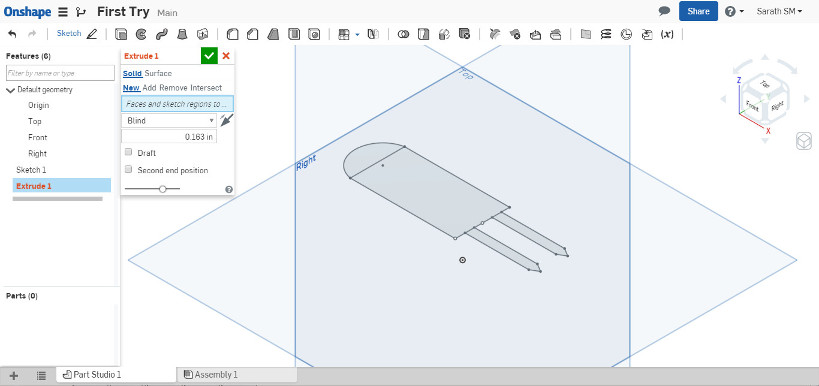This screenshot has width=819, height=386.
Task: Select the Boolean tool
Action: (403, 34)
